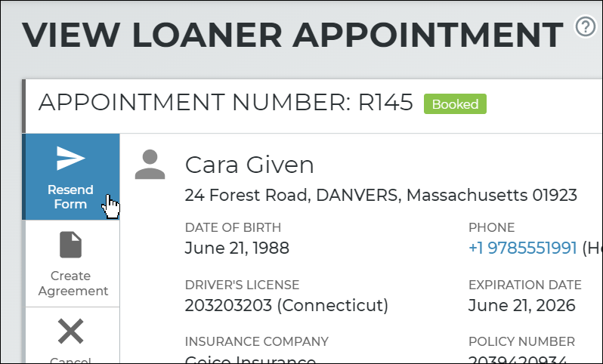The height and width of the screenshot is (364, 603).
Task: Click the Driver's License field label
Action: (242, 285)
